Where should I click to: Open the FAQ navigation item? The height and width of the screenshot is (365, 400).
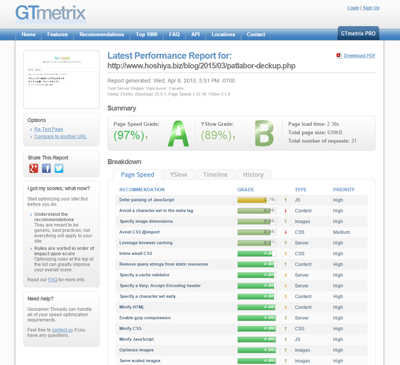coord(174,34)
